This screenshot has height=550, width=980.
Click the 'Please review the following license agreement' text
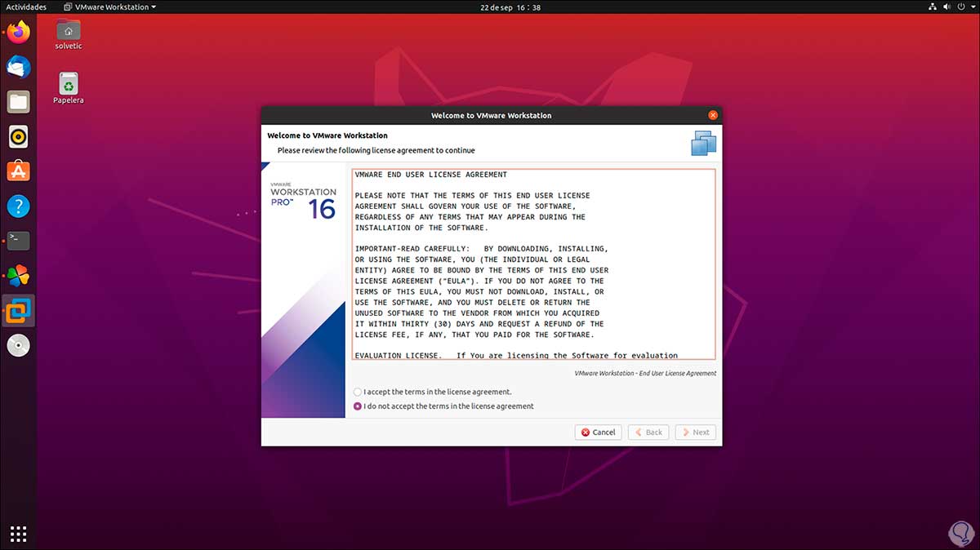point(376,150)
